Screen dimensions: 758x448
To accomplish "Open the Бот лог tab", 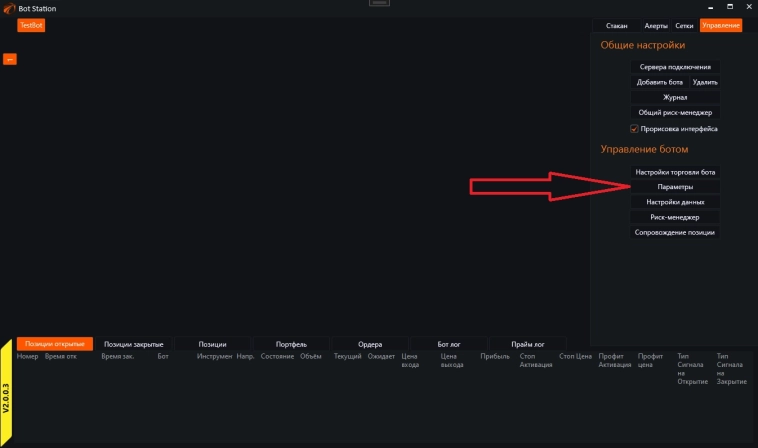I will pos(449,344).
